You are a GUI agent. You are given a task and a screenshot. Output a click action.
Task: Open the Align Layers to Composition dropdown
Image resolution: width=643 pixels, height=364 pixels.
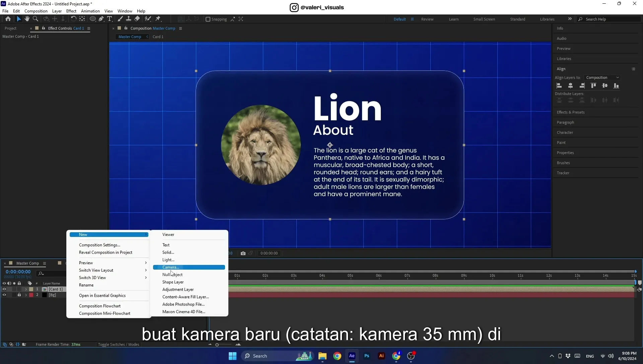(602, 78)
